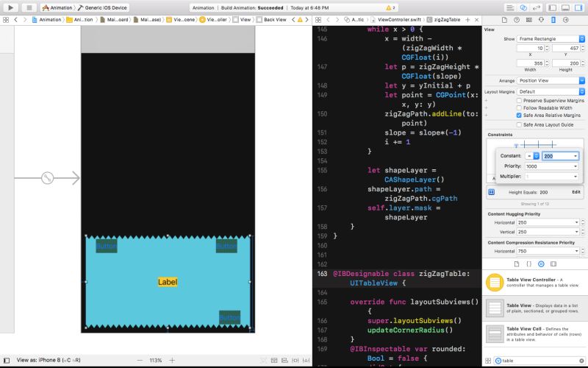Switch to the standard editor
Viewport: 588px width, 368px height.
(510, 7)
